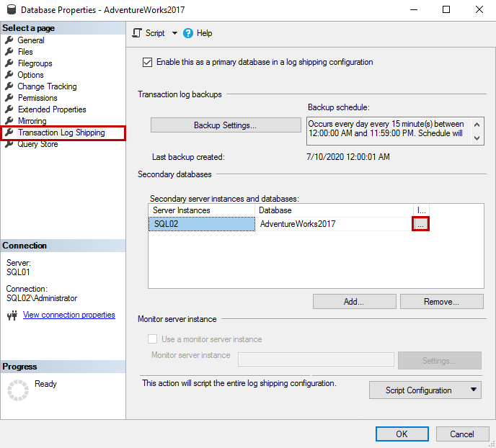This screenshot has height=448, width=496.
Task: Remove the selected secondary database
Action: pyautogui.click(x=441, y=302)
